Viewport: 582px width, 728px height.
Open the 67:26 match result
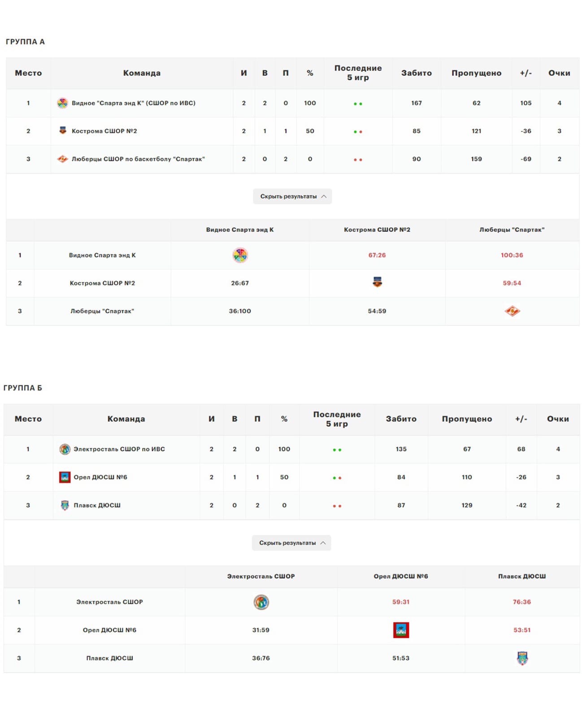pyautogui.click(x=377, y=255)
